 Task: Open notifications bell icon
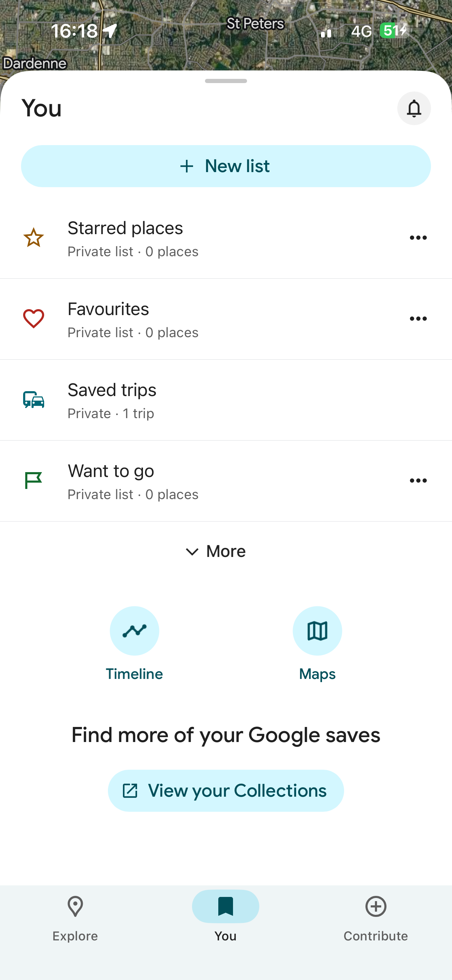coord(414,108)
